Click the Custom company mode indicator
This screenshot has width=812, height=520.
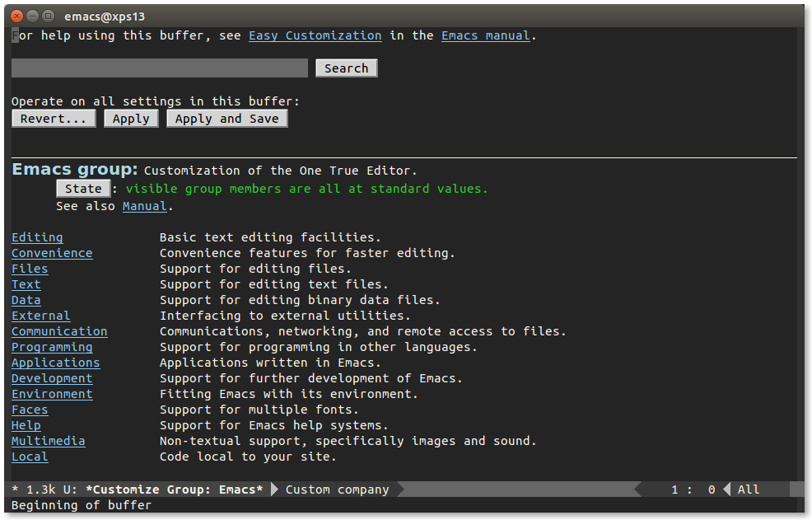(337, 490)
